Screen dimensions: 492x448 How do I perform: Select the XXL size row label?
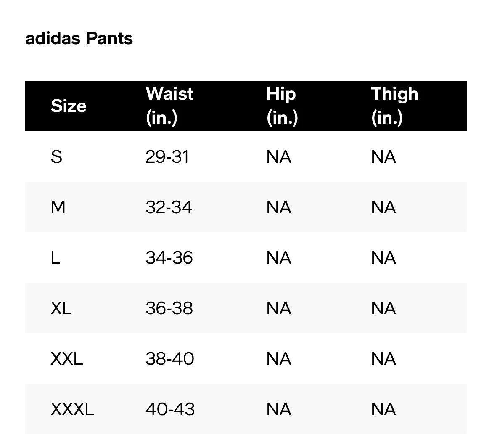67,358
